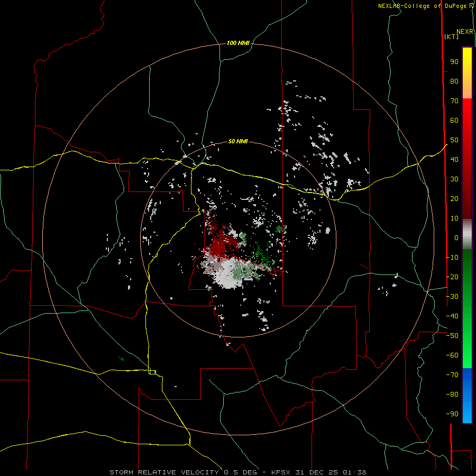Click the -90 value on the velocity scale
476x476 pixels.
pyautogui.click(x=452, y=414)
